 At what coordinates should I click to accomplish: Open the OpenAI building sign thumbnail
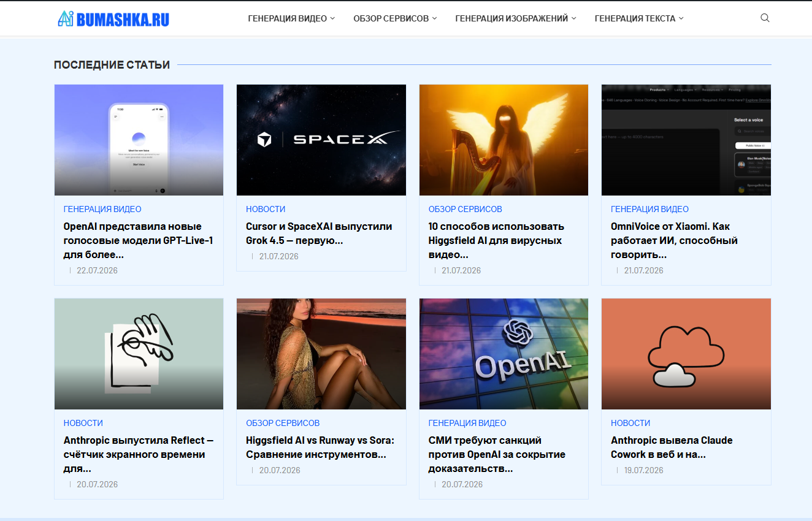[x=504, y=354]
